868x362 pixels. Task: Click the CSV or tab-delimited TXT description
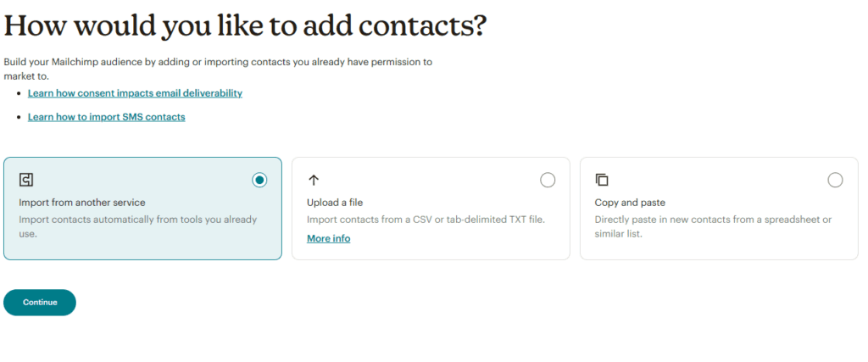click(x=426, y=220)
